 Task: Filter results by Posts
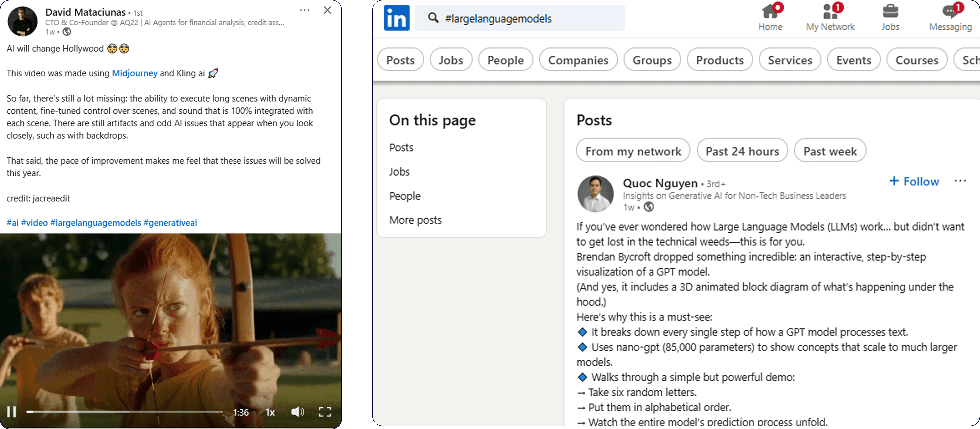click(x=400, y=60)
